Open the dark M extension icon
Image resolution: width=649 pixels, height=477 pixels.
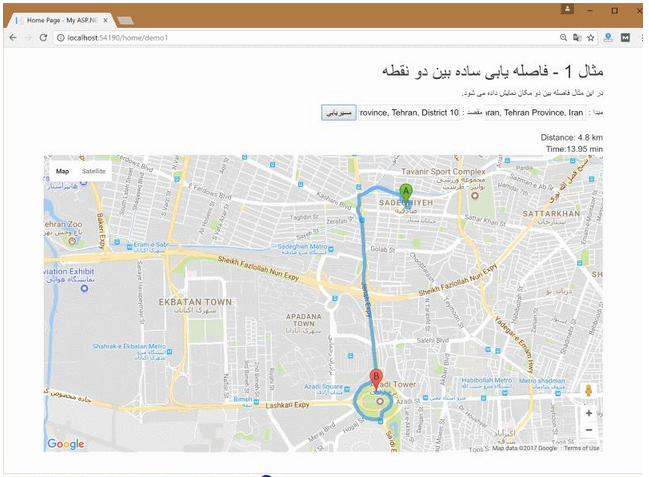625,38
